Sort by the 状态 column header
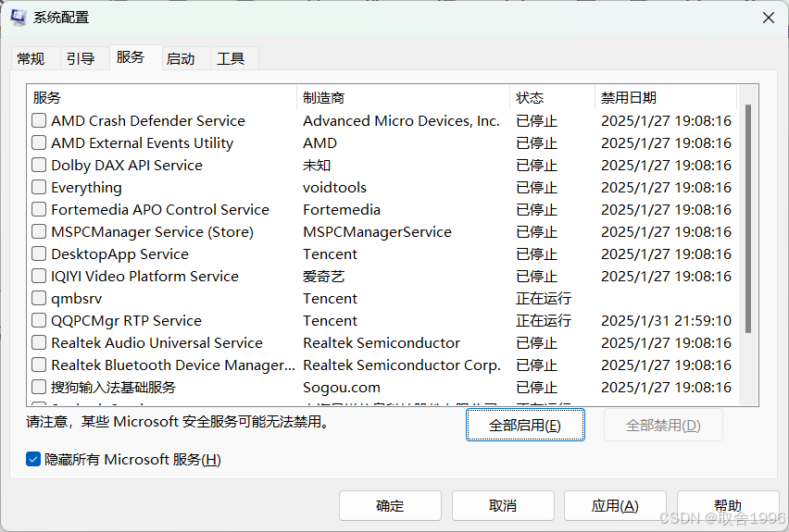 click(x=553, y=97)
